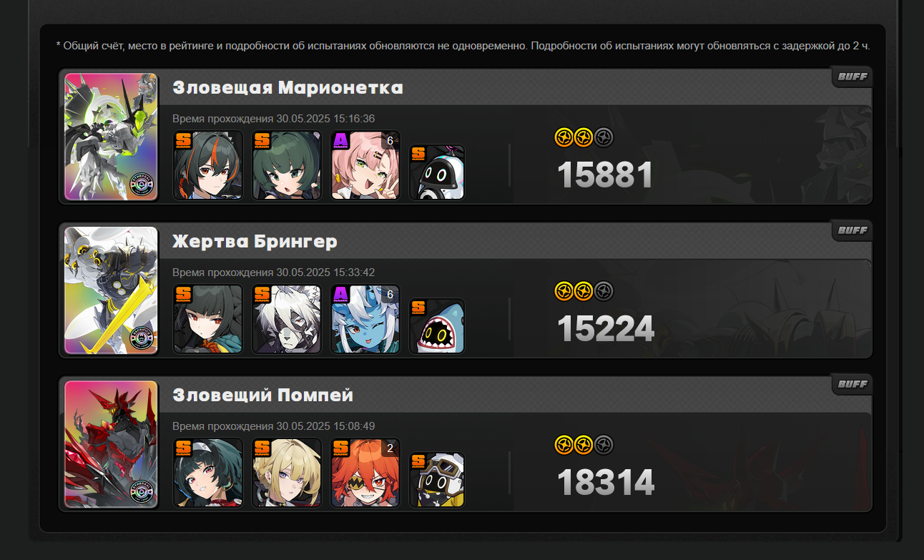
Task: Click the Зловещий Помпей boss thumbnail
Action: pyautogui.click(x=111, y=444)
